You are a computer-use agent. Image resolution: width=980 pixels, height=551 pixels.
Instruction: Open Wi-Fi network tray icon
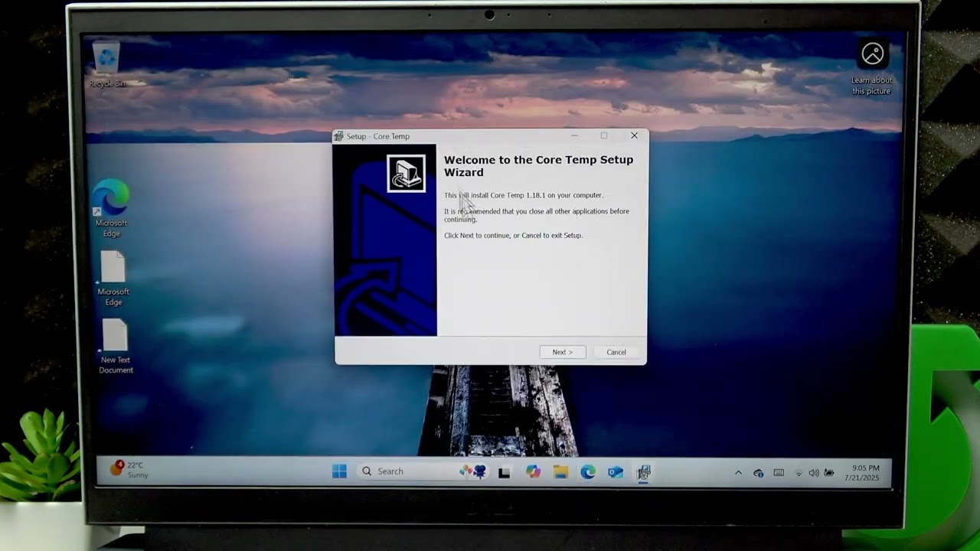tap(799, 473)
